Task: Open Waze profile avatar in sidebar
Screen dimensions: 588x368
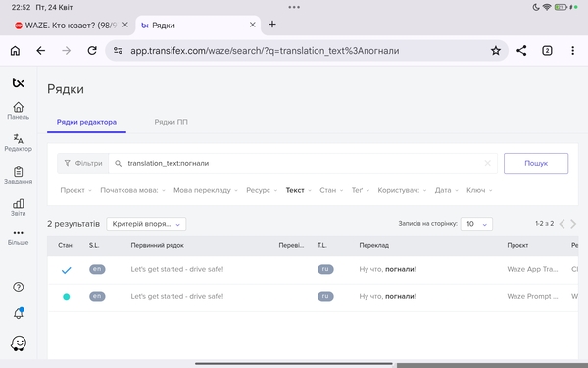Action: (x=19, y=343)
